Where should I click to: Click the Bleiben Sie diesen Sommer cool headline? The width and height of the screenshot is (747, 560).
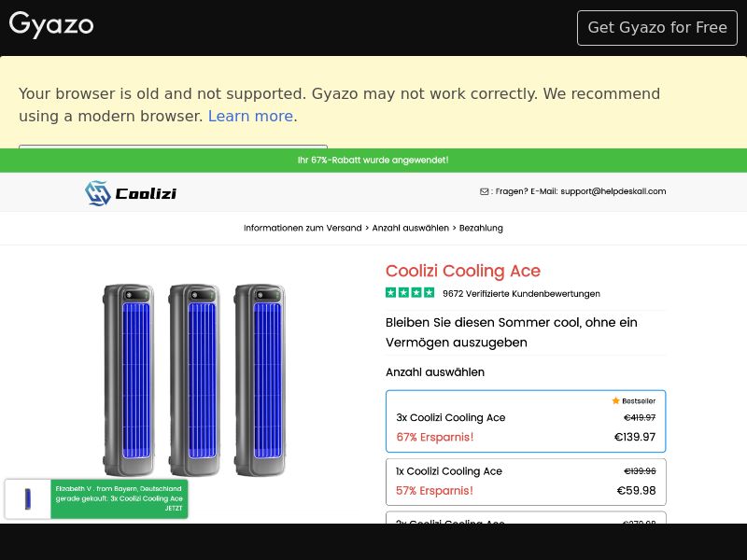tap(511, 332)
